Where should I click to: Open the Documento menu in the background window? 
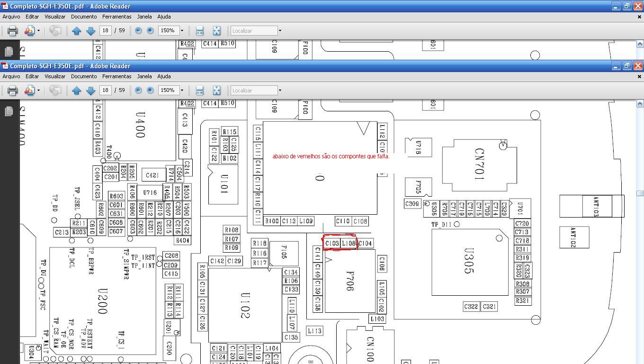point(84,17)
